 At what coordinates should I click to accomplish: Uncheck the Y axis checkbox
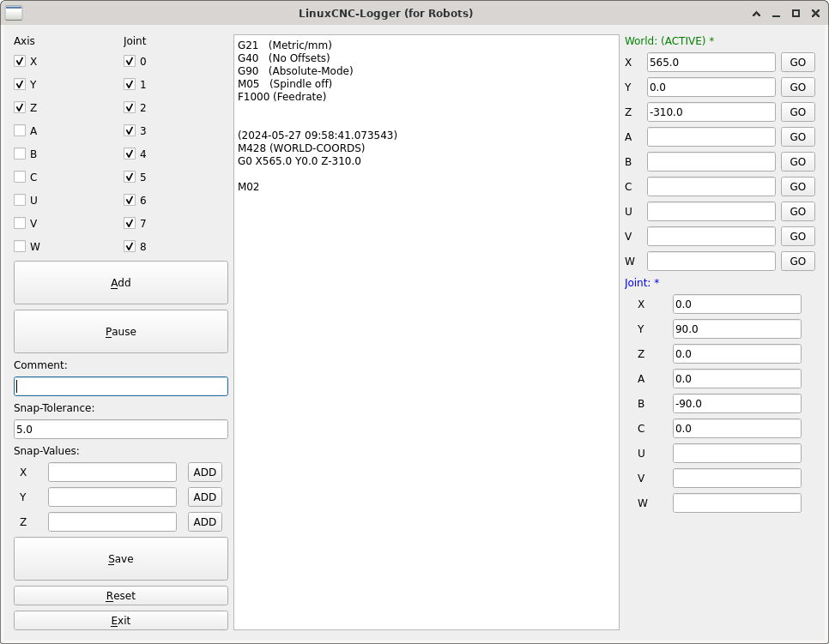[x=20, y=85]
